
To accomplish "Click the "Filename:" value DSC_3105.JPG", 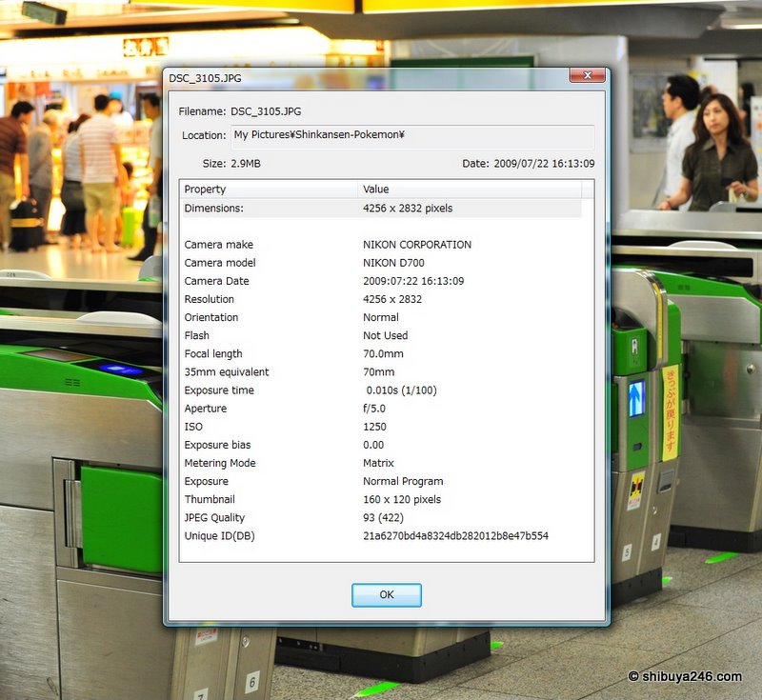I will [266, 111].
